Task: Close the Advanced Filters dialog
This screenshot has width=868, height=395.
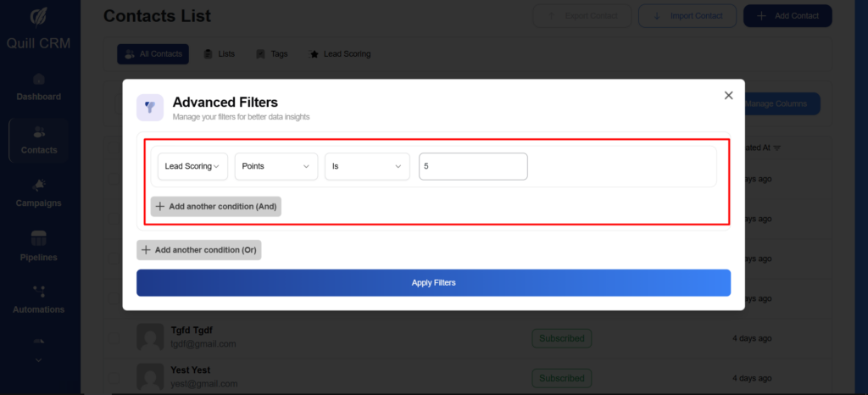Action: [x=728, y=96]
